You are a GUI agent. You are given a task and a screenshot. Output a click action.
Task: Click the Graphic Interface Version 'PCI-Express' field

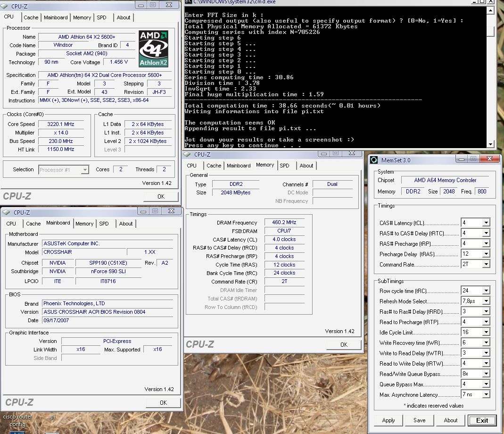(117, 341)
